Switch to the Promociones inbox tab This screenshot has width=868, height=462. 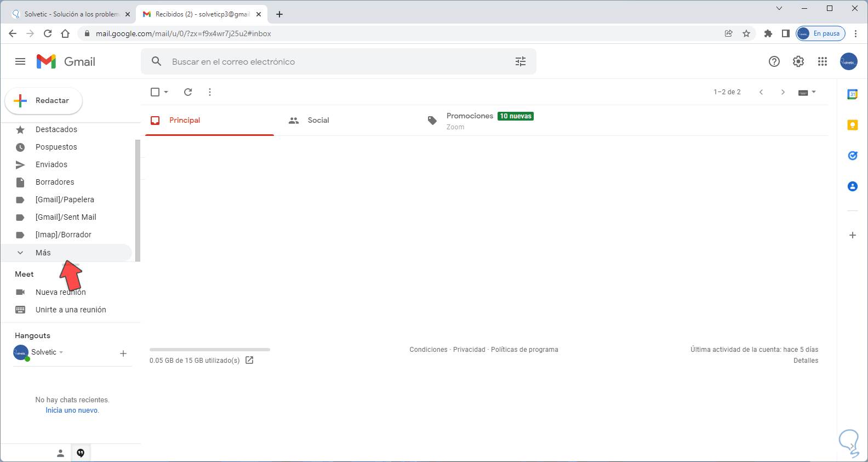coord(487,121)
